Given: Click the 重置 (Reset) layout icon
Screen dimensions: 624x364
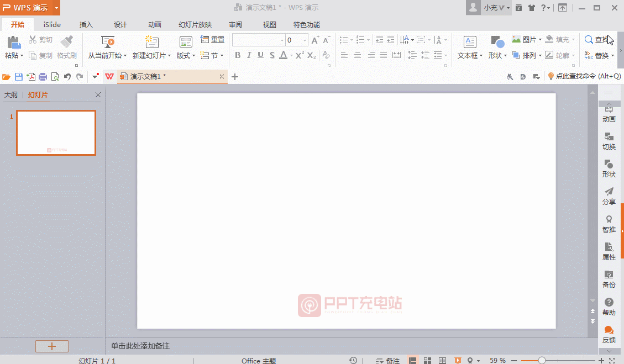Looking at the screenshot, I should point(212,40).
